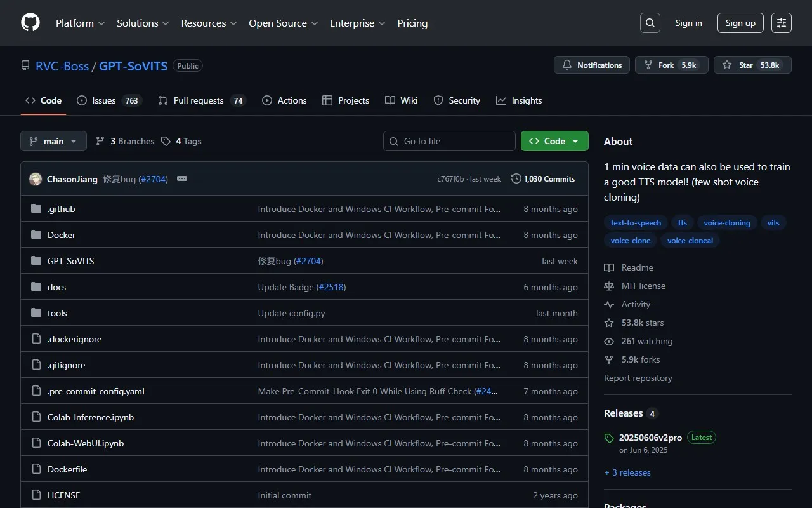The image size is (812, 508).
Task: Click the text-to-speech topic tag
Action: (x=636, y=223)
